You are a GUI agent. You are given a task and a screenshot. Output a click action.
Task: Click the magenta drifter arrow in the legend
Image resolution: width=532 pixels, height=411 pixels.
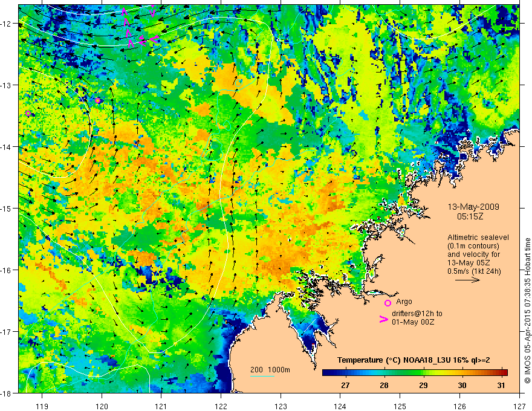pyautogui.click(x=383, y=319)
